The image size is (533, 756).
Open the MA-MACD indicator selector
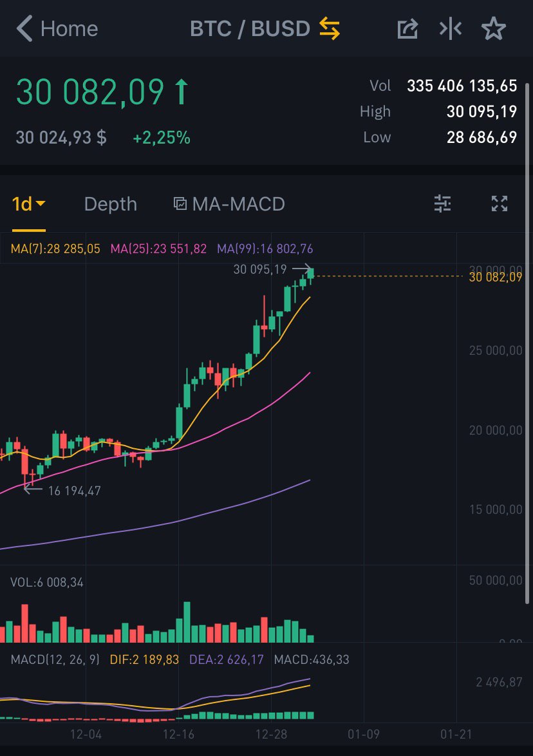click(x=229, y=204)
